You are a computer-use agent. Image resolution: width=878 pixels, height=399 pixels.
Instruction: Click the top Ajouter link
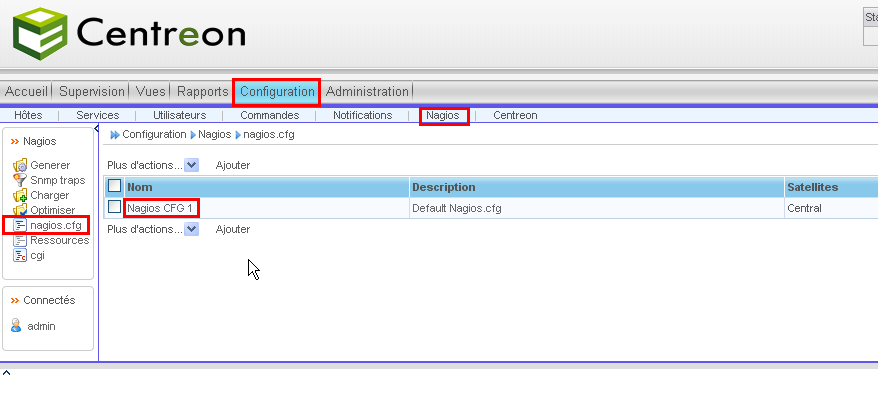[x=233, y=165]
